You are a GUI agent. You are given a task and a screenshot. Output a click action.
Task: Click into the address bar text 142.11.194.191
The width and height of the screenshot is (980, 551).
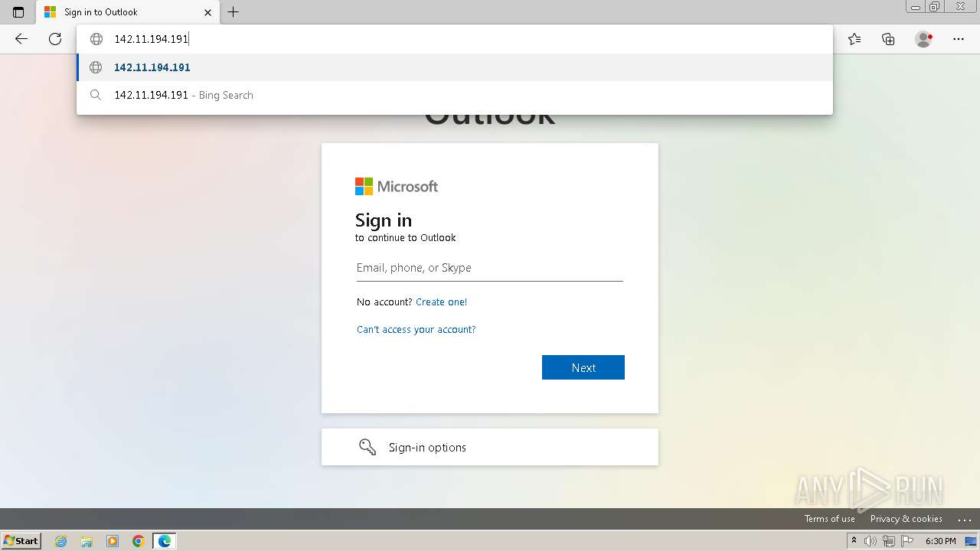(151, 39)
